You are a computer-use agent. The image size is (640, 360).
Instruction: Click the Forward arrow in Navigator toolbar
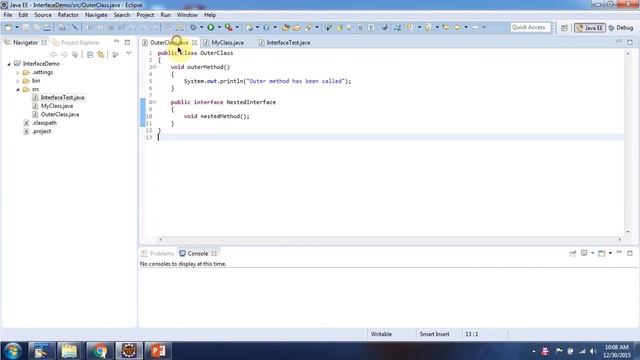pos(64,54)
